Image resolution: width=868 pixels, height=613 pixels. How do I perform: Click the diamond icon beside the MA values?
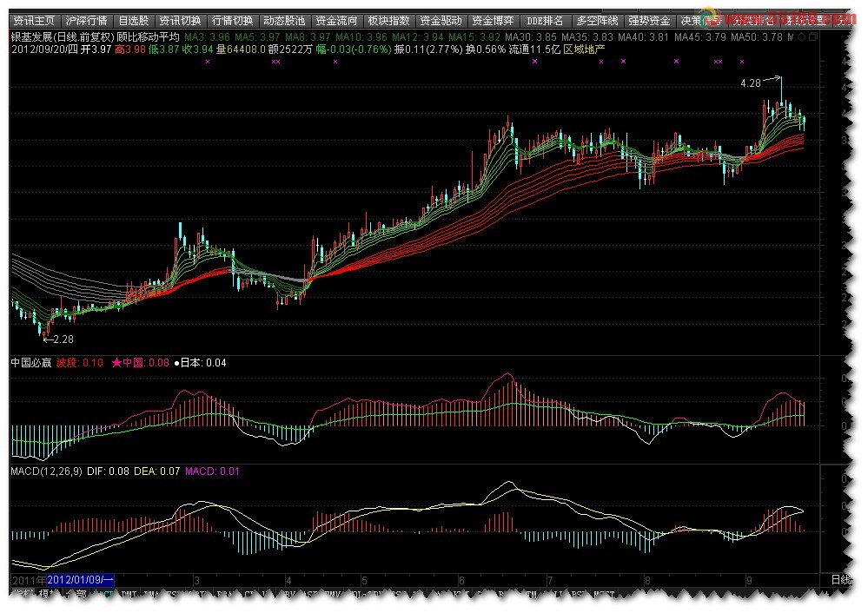pos(802,37)
